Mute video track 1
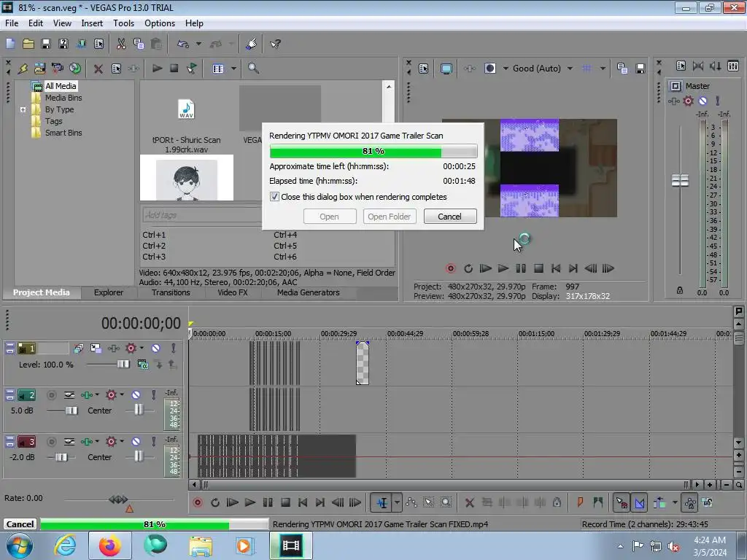 coord(156,349)
